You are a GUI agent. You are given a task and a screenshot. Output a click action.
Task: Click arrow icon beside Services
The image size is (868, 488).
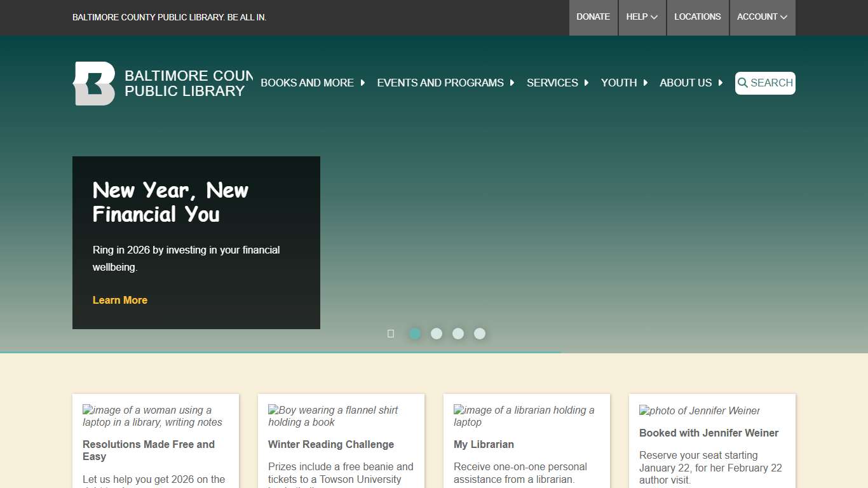[x=587, y=83]
